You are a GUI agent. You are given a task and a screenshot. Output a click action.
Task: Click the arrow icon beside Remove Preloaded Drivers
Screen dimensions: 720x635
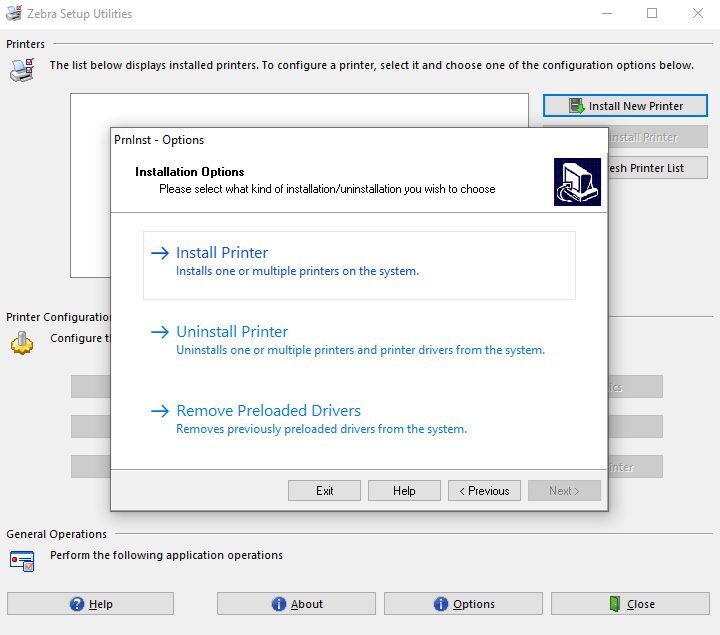[x=160, y=410]
